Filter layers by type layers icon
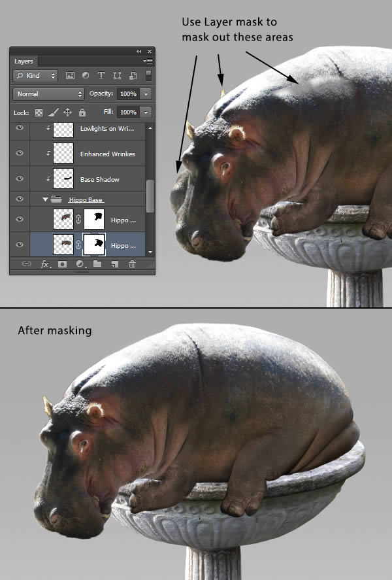Viewport: 392px width, 580px height. point(101,75)
